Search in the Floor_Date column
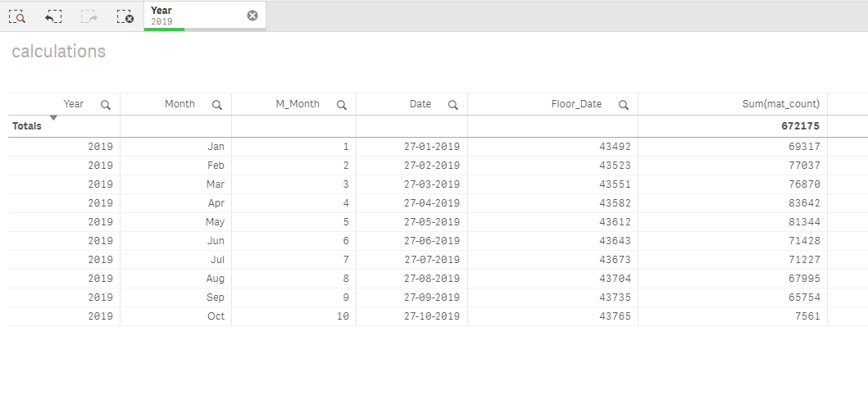Image resolution: width=868 pixels, height=418 pixels. [x=623, y=105]
